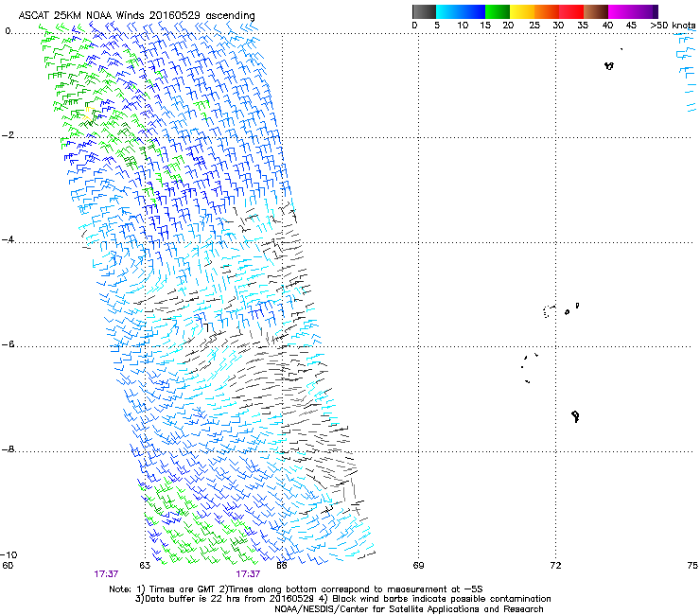The image size is (700, 615).
Task: Click the latitude label '-8' on the left axis
Action: tap(8, 449)
